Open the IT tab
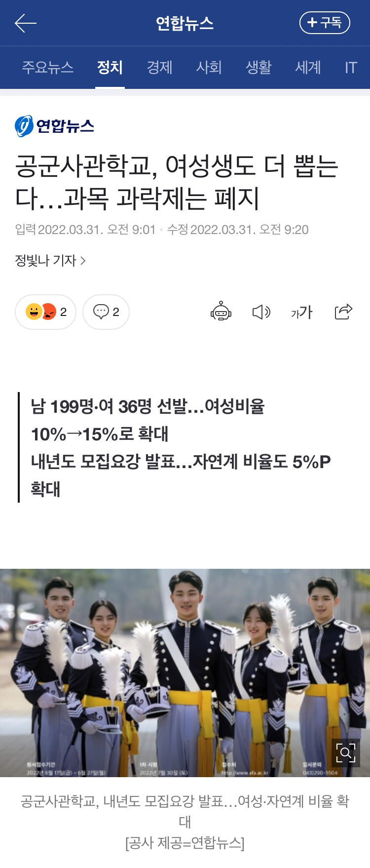This screenshot has width=370, height=868. [x=351, y=67]
